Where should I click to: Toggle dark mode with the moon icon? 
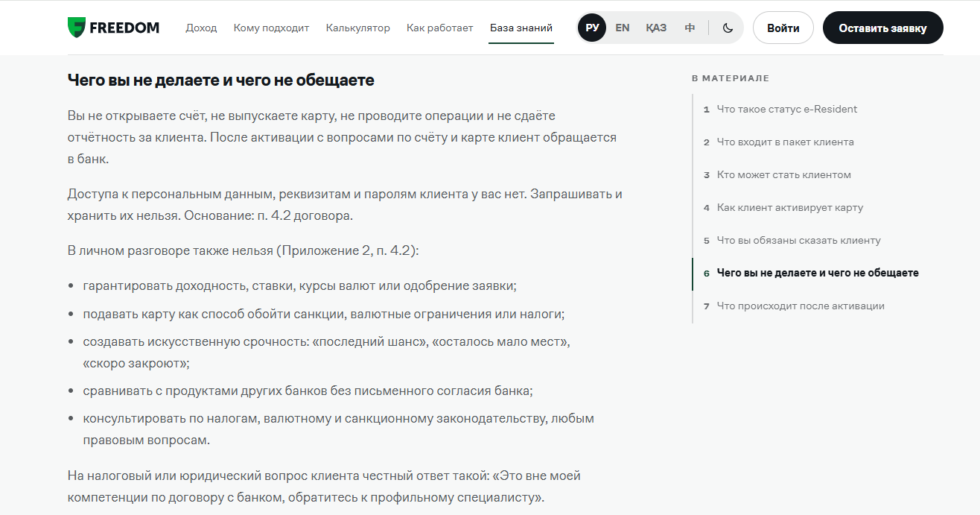coord(728,28)
